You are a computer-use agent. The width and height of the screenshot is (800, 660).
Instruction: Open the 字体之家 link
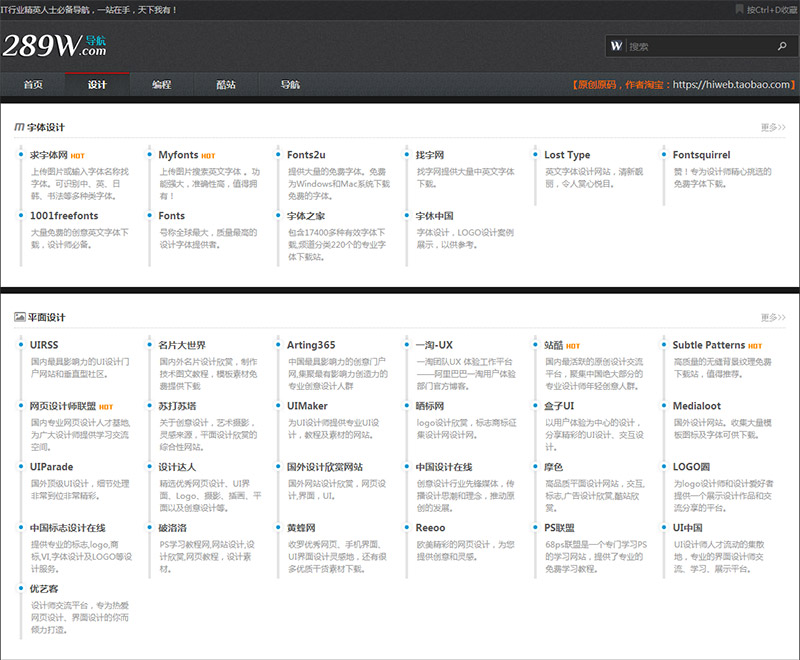pos(306,216)
